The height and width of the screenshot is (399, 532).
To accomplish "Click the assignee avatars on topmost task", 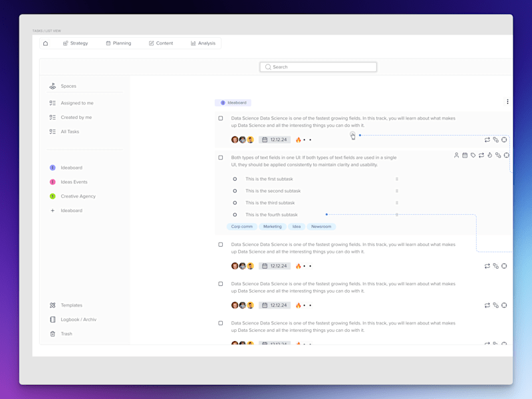I will [242, 140].
